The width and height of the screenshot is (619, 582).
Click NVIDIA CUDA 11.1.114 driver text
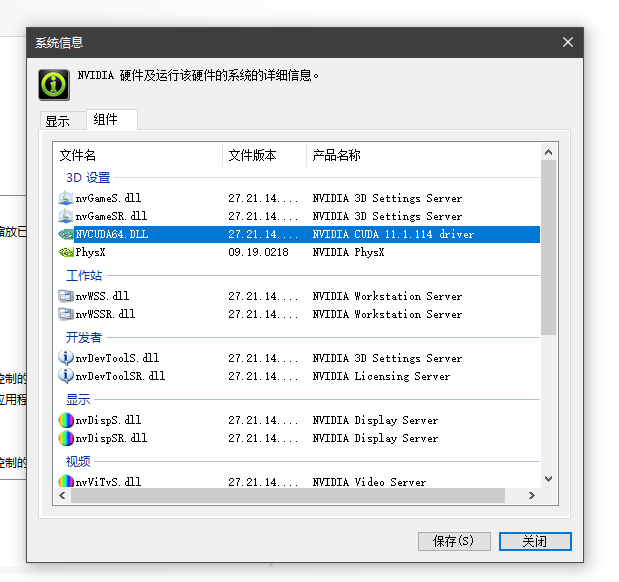pyautogui.click(x=393, y=234)
